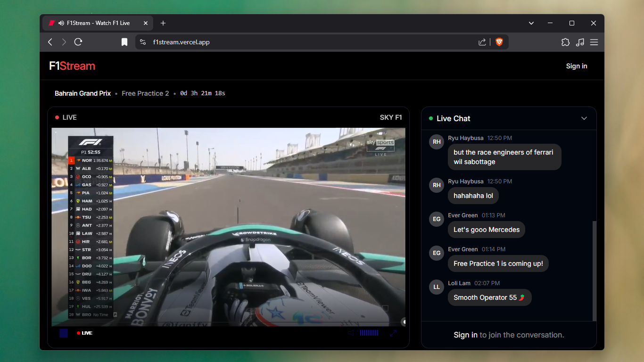Open the browser media controls icon
This screenshot has height=362, width=644.
(580, 42)
